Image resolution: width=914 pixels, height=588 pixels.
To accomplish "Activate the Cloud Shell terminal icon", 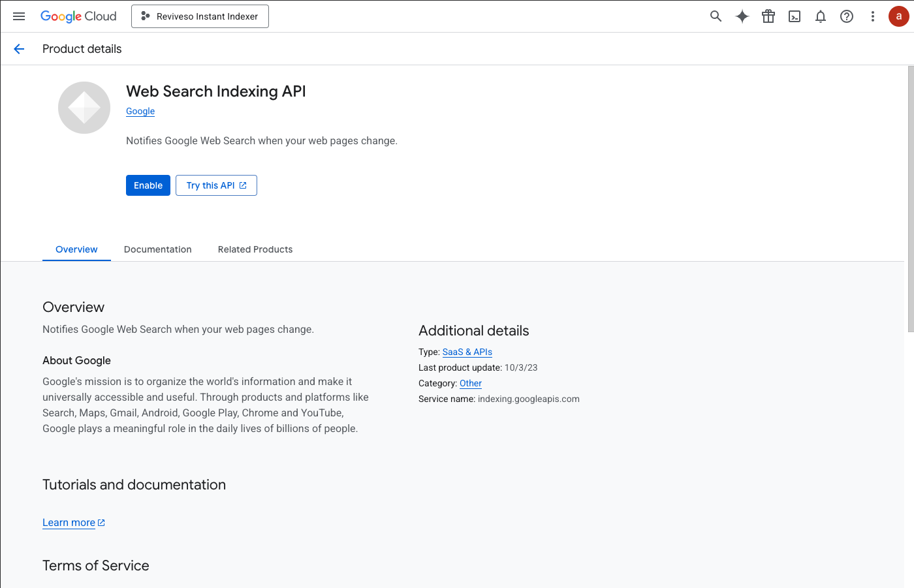I will [x=795, y=16].
